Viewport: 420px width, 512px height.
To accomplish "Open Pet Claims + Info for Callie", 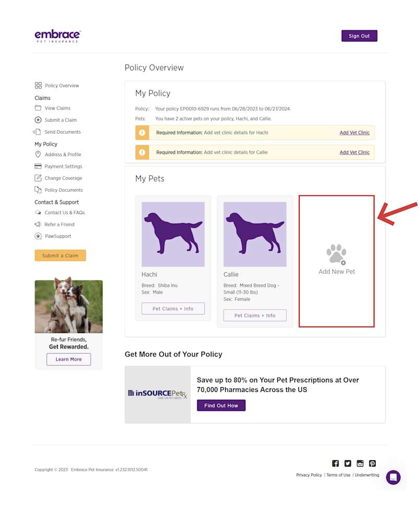I will 255,315.
